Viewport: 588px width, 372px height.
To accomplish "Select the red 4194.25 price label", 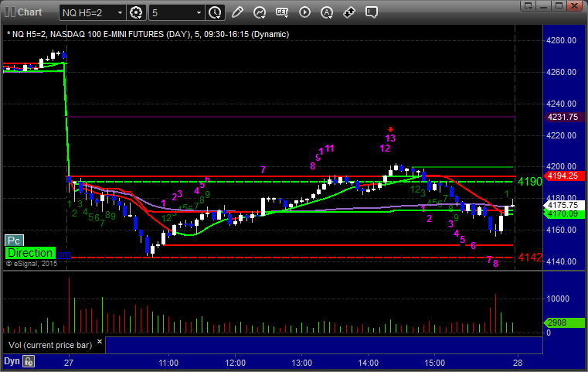I will point(563,176).
